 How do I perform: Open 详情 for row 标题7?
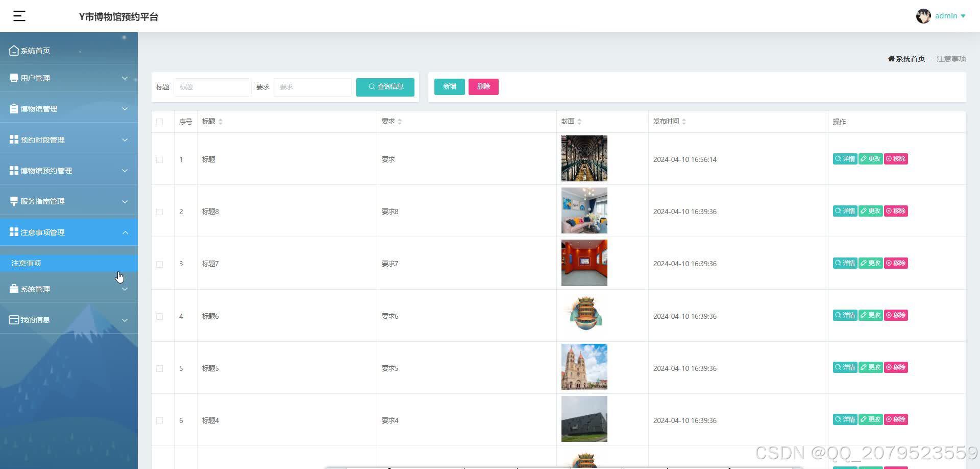[845, 263]
